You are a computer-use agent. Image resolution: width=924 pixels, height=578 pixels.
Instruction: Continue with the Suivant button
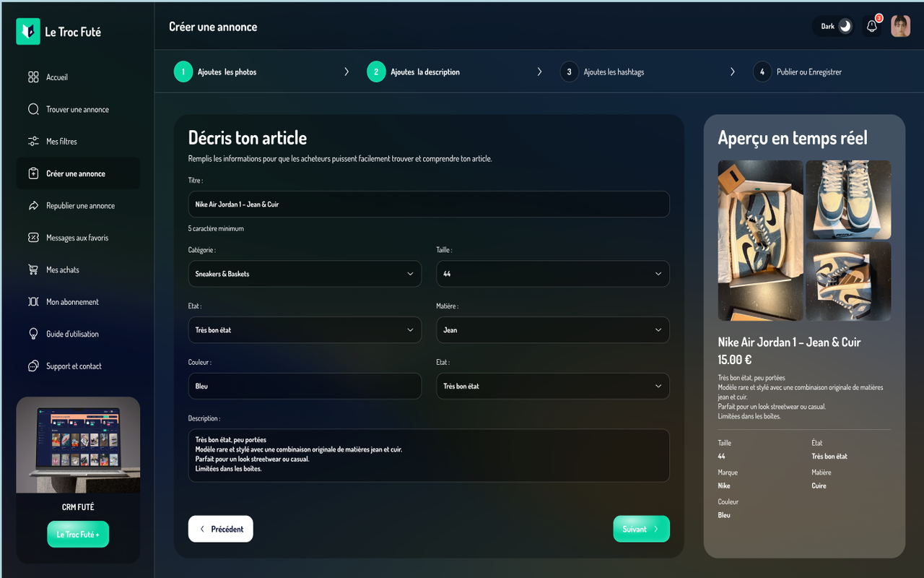(x=642, y=529)
